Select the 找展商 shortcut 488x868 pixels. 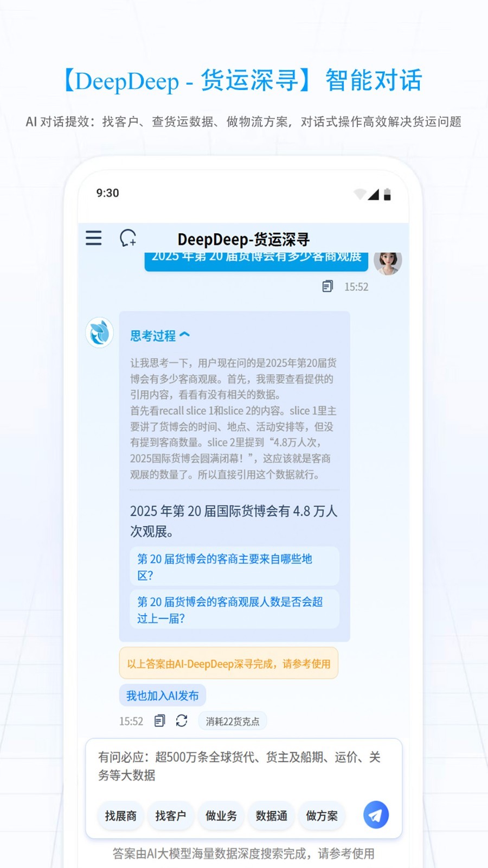[x=120, y=815]
